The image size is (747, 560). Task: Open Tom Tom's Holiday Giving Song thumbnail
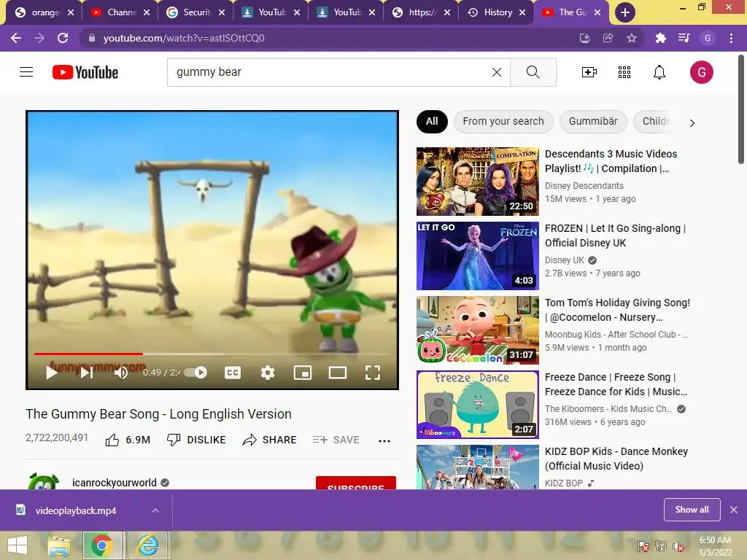[477, 330]
